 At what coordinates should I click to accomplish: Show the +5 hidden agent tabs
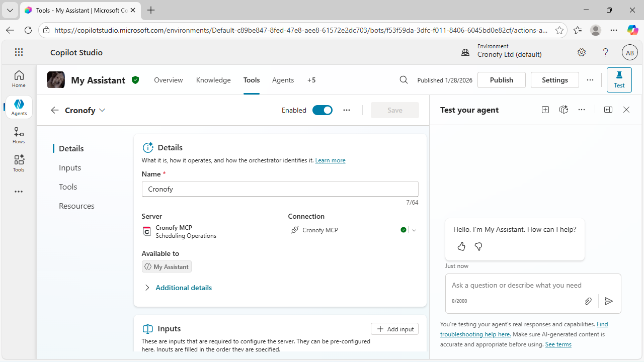pyautogui.click(x=311, y=80)
